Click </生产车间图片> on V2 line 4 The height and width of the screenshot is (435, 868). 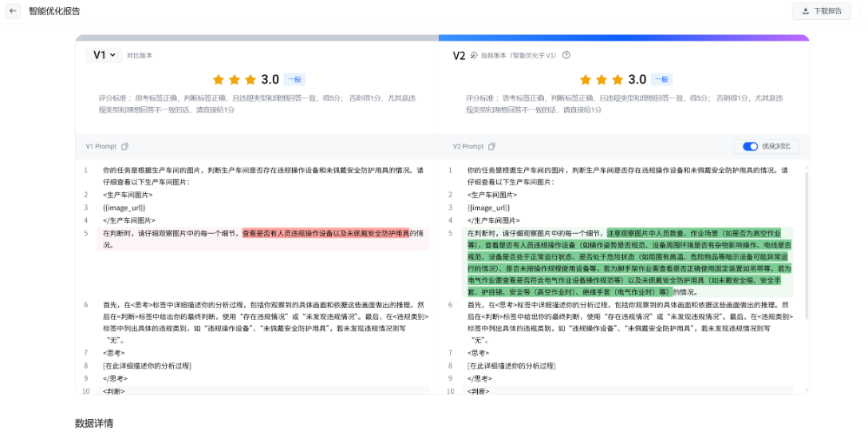click(x=495, y=220)
